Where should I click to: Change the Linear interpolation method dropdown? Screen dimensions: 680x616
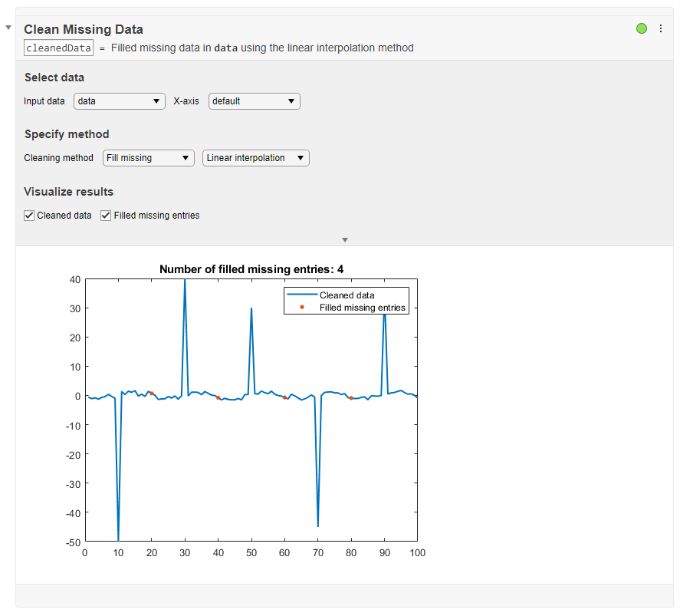coord(256,158)
